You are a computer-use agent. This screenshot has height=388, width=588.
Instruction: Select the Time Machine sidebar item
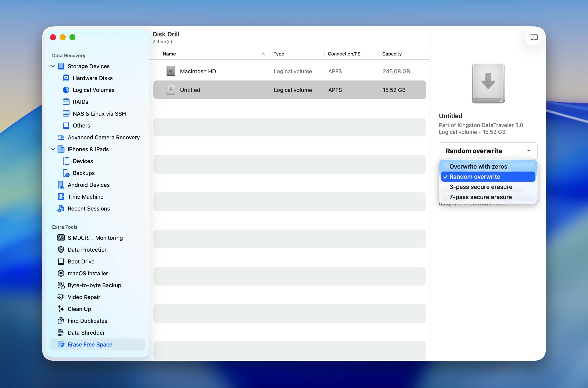pos(86,197)
